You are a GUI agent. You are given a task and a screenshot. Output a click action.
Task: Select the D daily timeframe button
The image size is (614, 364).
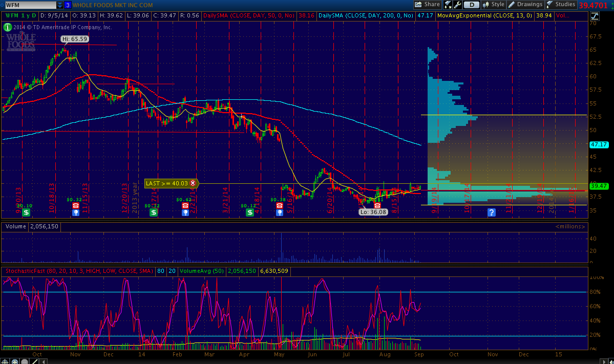[472, 5]
